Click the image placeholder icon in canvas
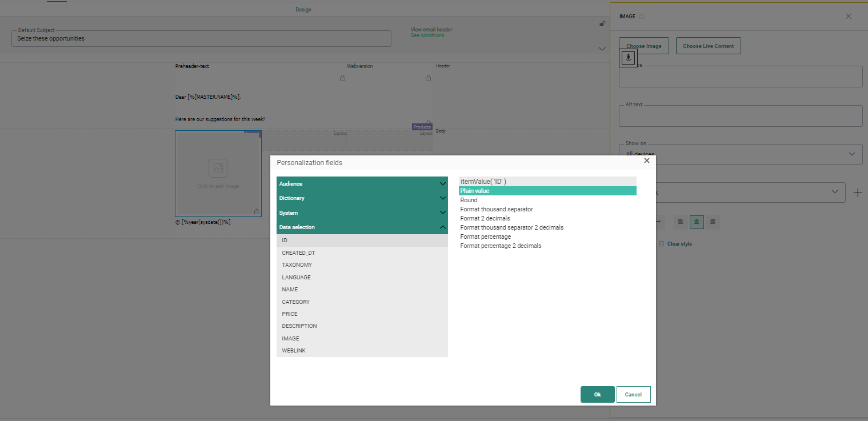 click(218, 168)
